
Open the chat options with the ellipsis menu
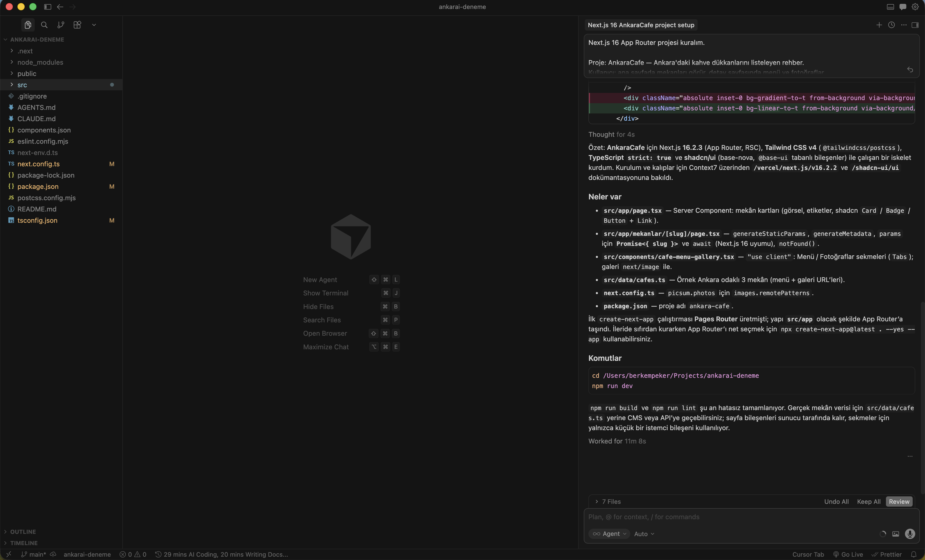(904, 25)
